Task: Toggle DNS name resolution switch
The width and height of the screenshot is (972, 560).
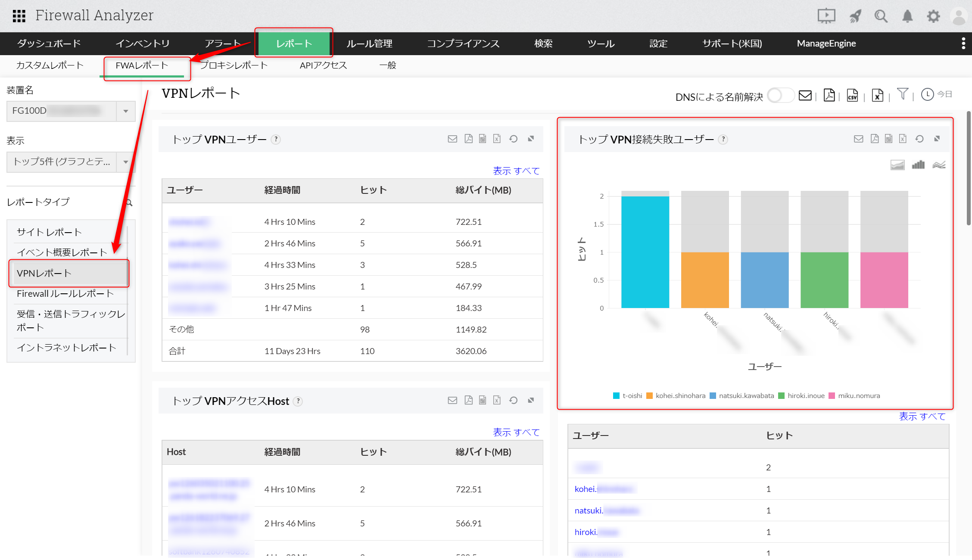Action: click(781, 95)
